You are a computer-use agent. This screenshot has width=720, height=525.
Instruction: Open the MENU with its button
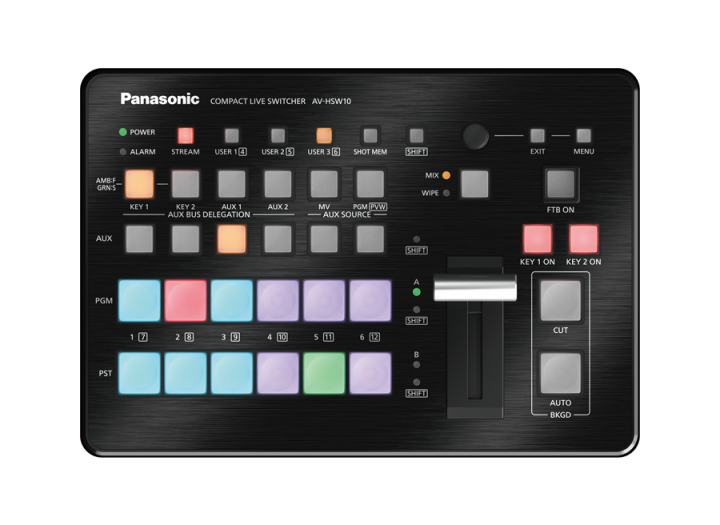pyautogui.click(x=583, y=136)
